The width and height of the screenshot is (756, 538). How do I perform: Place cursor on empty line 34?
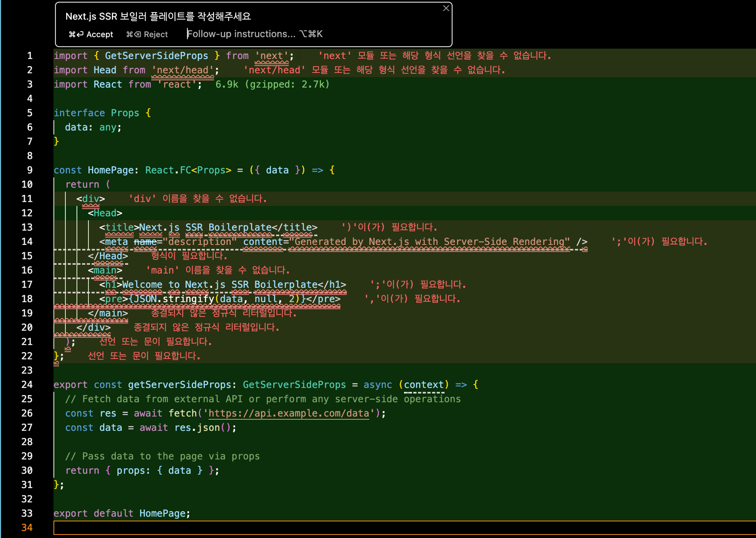tap(404, 528)
